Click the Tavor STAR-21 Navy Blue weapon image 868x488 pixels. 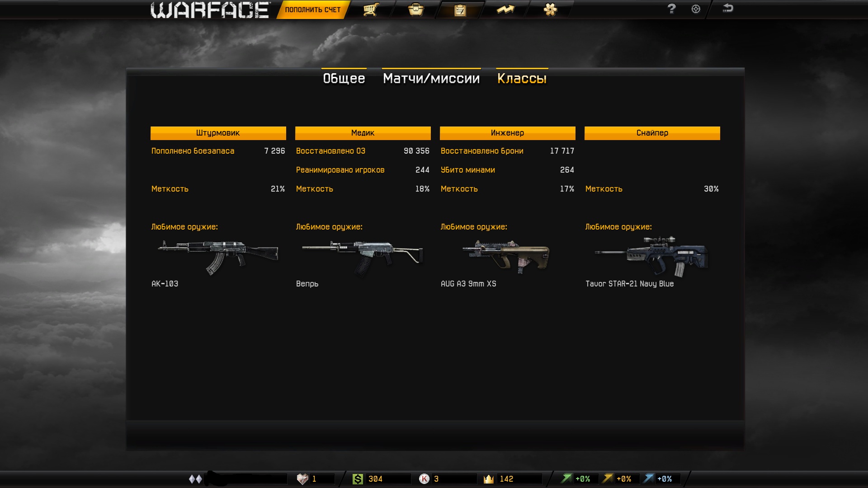tap(651, 256)
